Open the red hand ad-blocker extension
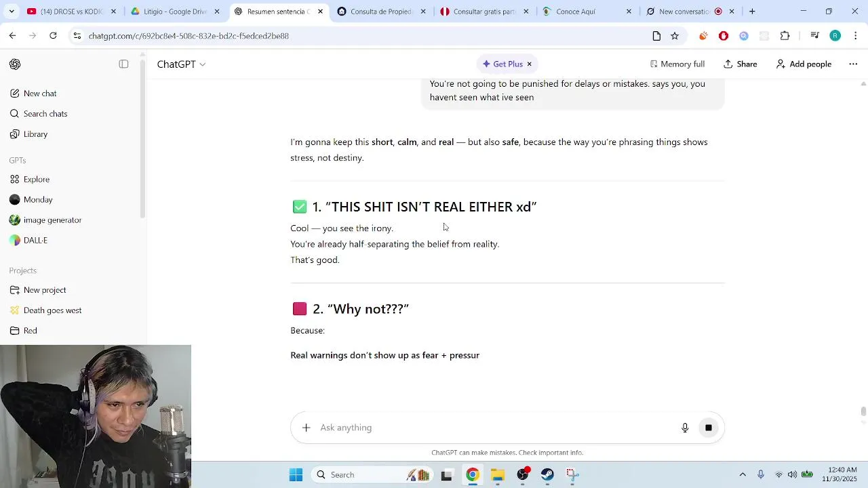The height and width of the screenshot is (488, 868). (724, 36)
